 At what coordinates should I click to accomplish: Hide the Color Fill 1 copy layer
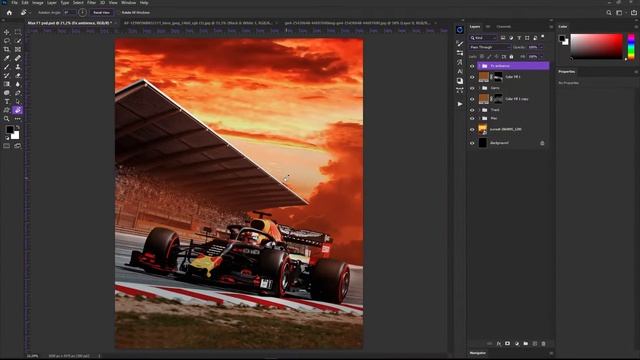[x=472, y=99]
